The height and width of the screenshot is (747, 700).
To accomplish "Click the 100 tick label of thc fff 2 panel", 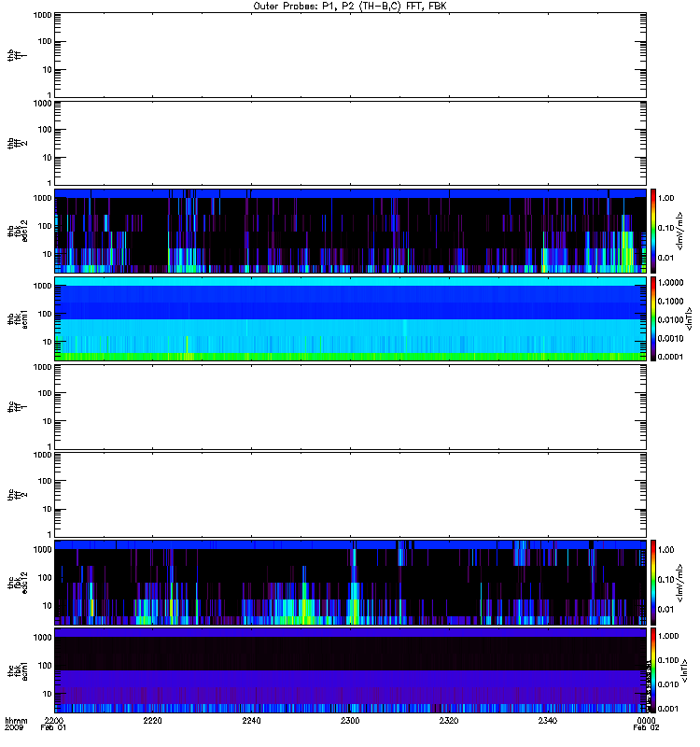I will 44,481.
